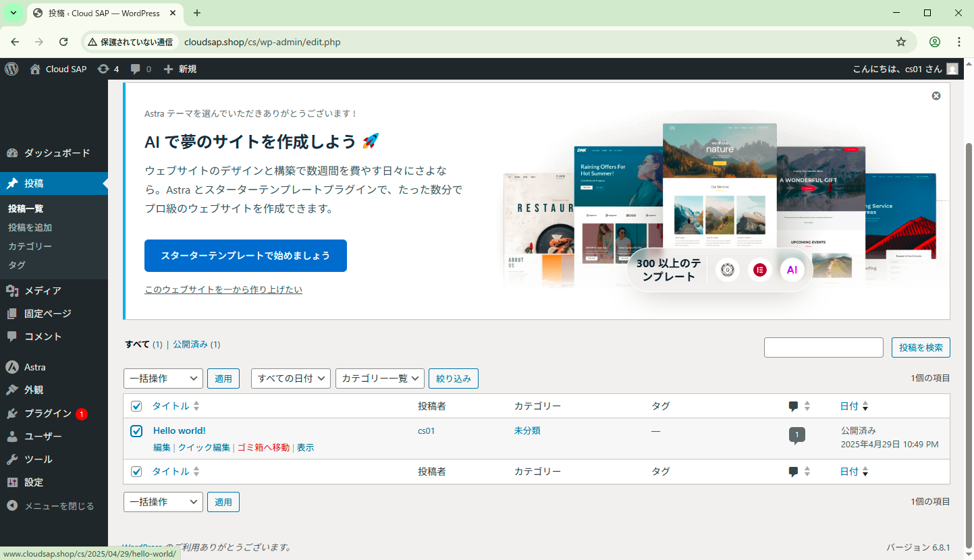Open the top 一括操作 dropdown
974x560 pixels.
point(163,379)
